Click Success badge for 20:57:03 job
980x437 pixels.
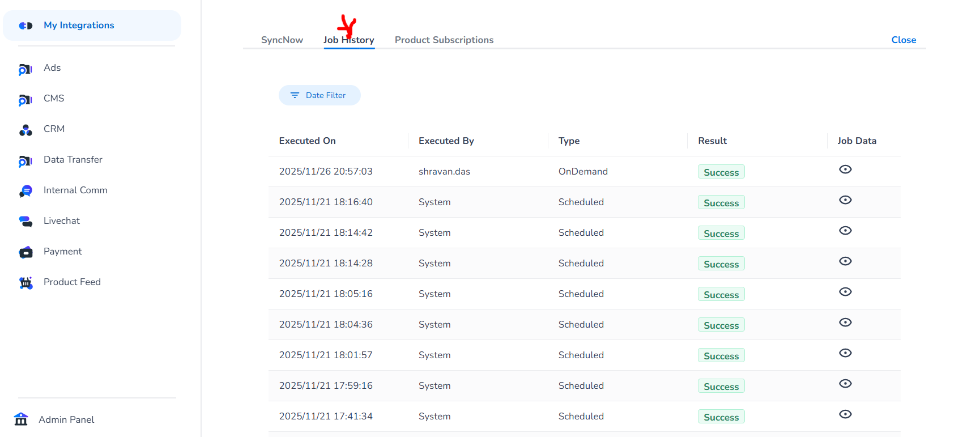721,172
